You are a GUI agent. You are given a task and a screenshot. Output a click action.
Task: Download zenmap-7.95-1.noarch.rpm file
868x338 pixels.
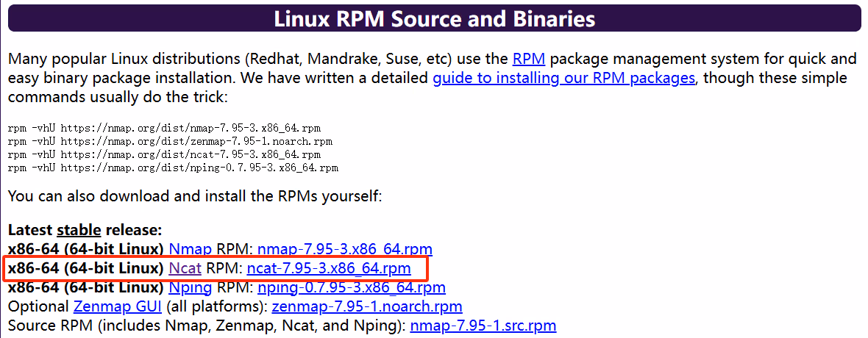click(367, 306)
